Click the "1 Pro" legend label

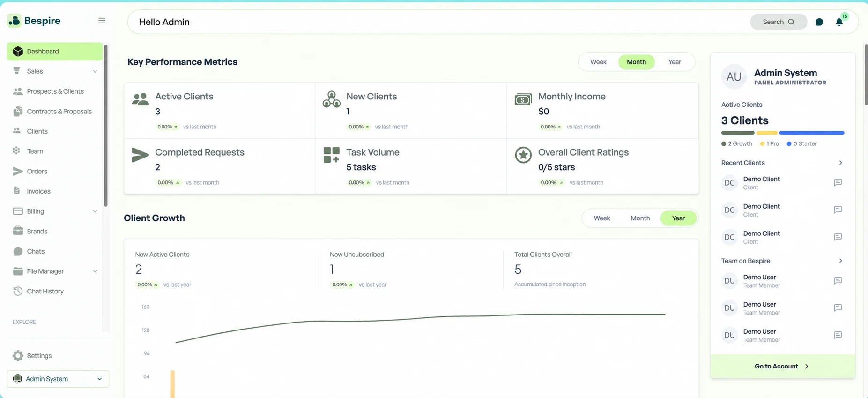(x=773, y=144)
